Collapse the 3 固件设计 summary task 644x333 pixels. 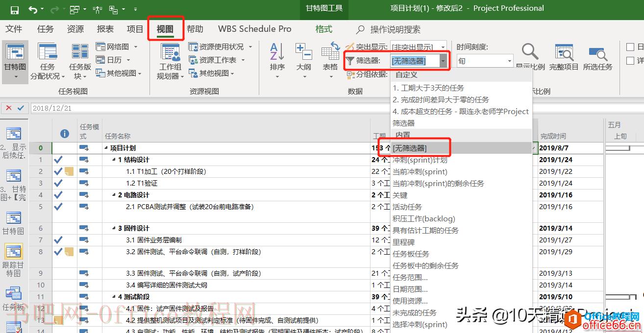point(114,228)
